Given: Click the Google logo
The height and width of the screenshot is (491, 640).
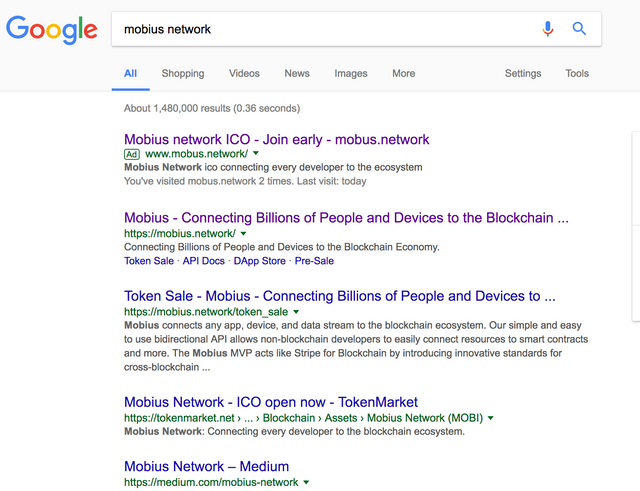Looking at the screenshot, I should click(x=52, y=30).
